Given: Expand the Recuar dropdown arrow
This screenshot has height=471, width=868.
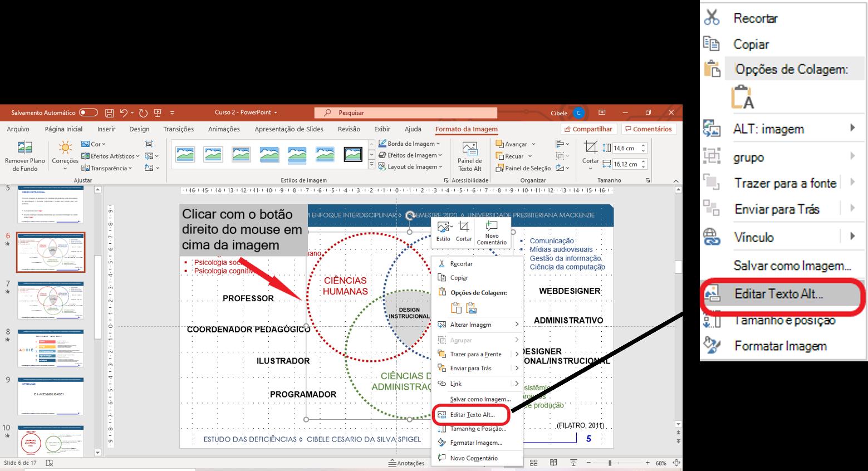Looking at the screenshot, I should 530,156.
